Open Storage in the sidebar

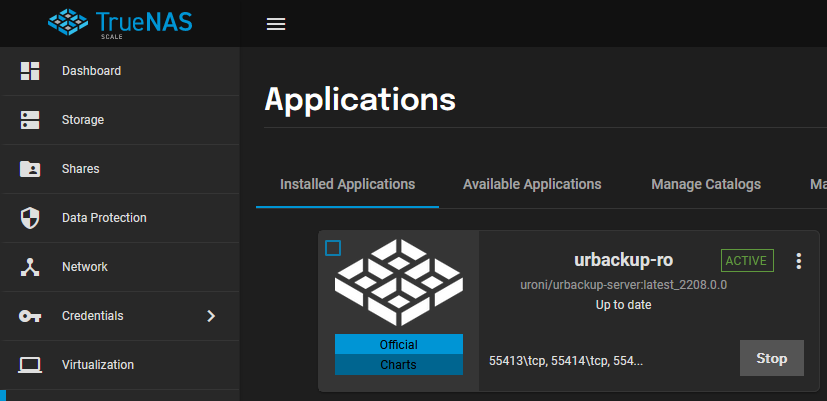(x=121, y=120)
